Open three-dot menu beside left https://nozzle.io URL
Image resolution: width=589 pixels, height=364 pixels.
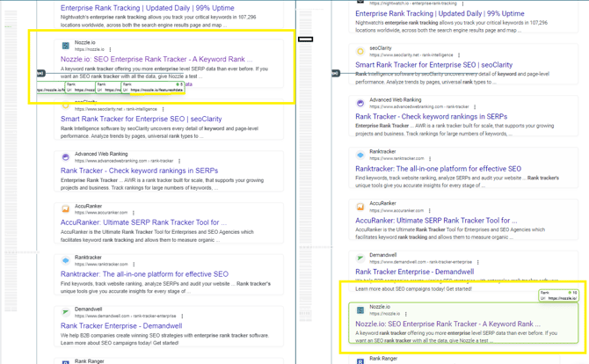(x=110, y=49)
